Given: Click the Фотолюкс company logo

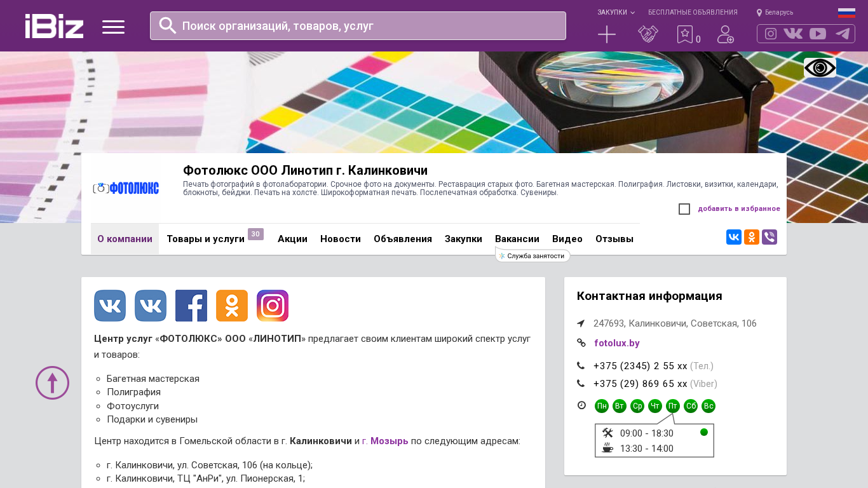Looking at the screenshot, I should tap(126, 188).
